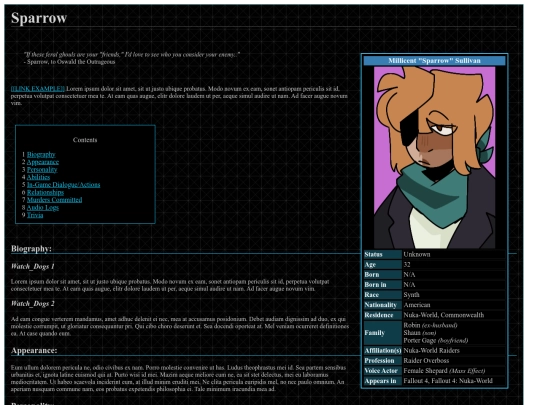540x405 pixels.
Task: Select Nuka-World Raiders affiliation value
Action: pos(431,351)
